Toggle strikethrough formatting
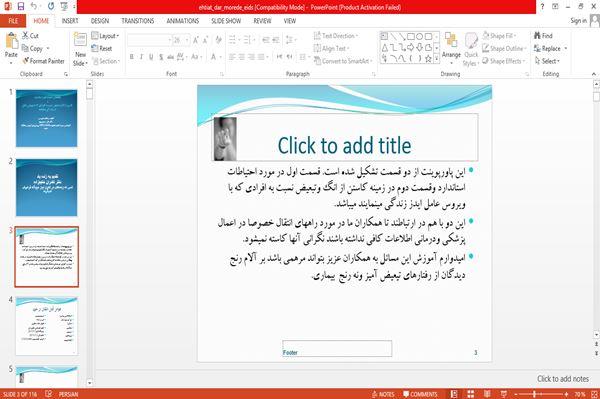Image resolution: width=600 pixels, height=399 pixels. [x=170, y=57]
